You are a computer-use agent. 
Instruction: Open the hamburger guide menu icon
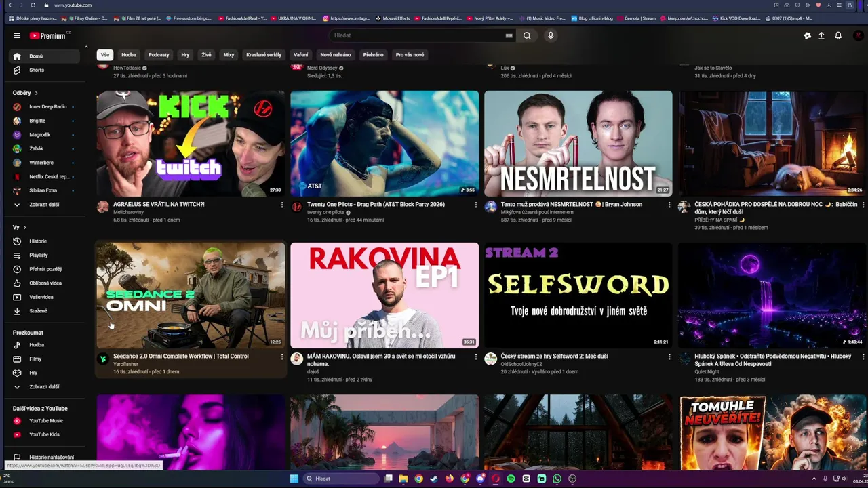click(17, 35)
